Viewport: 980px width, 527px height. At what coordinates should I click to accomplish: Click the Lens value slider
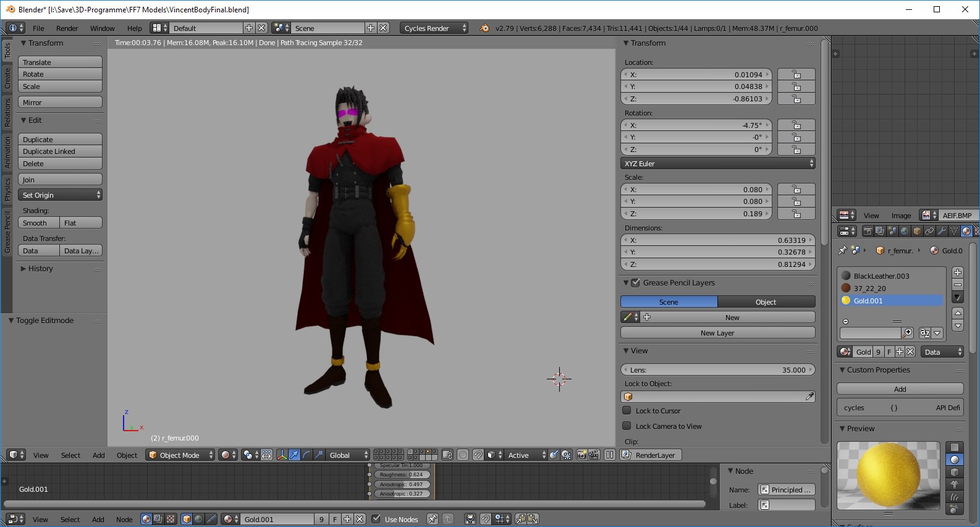coord(718,370)
